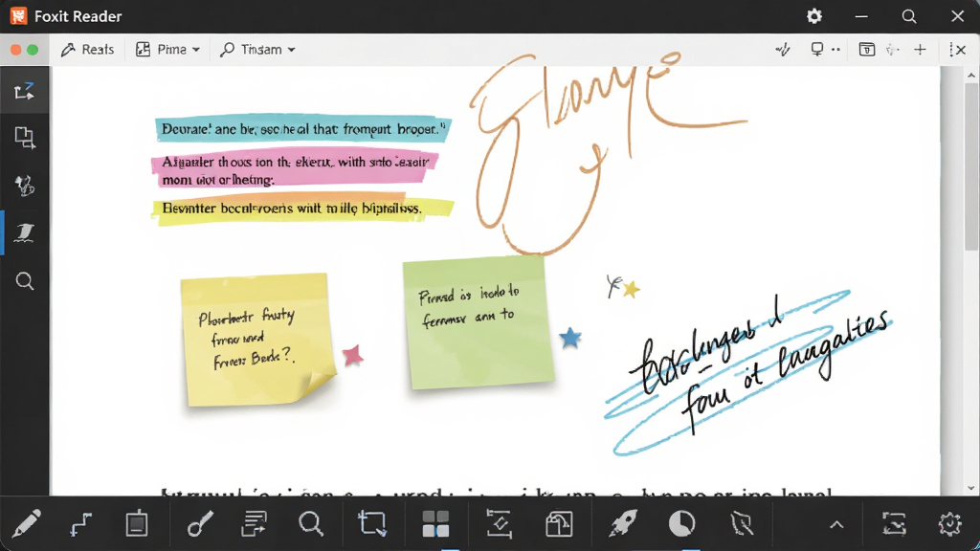
Task: Activate the crop tool
Action: point(372,523)
